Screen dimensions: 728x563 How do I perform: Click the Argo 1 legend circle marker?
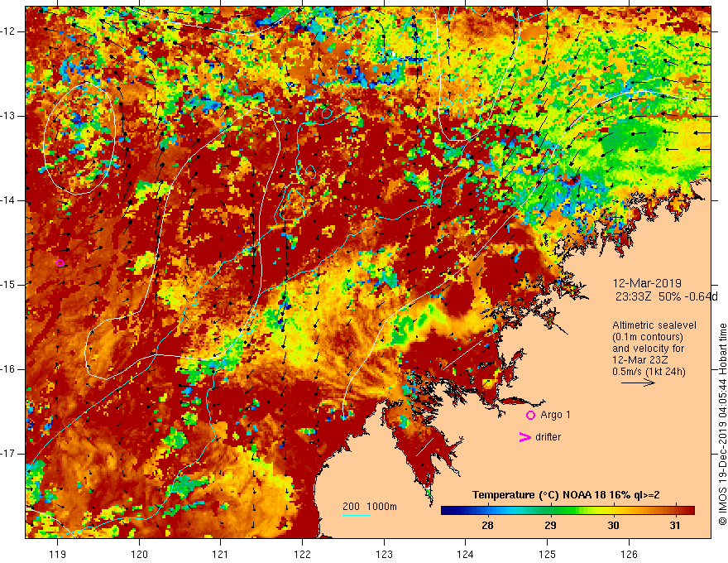tap(530, 416)
